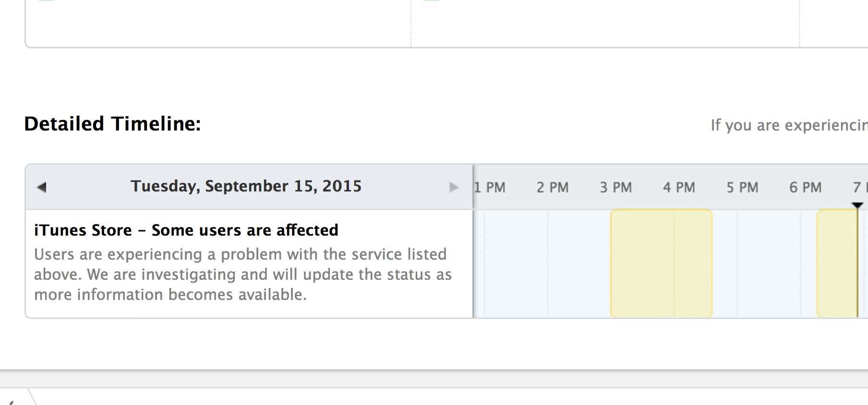This screenshot has height=405, width=868.
Task: Click the 1 PM timeline hour label
Action: (490, 187)
